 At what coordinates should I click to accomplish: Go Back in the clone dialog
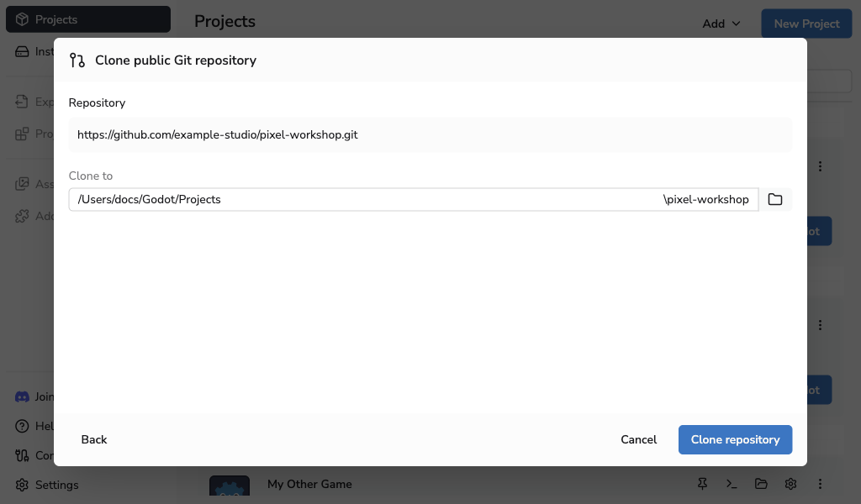pyautogui.click(x=94, y=440)
